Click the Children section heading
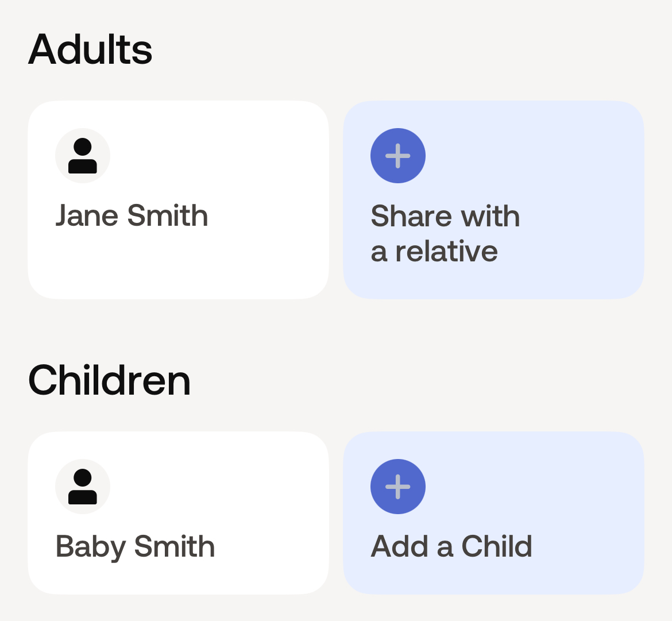Image resolution: width=672 pixels, height=621 pixels. point(109,380)
